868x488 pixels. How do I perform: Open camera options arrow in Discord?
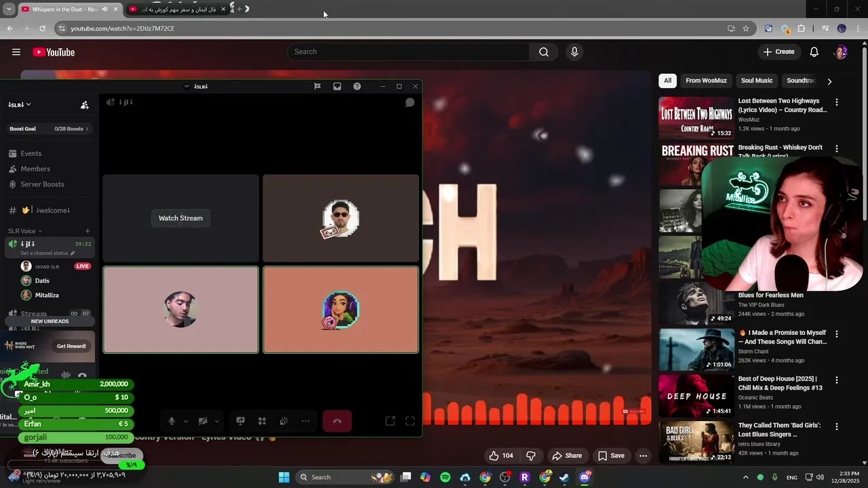click(x=217, y=421)
